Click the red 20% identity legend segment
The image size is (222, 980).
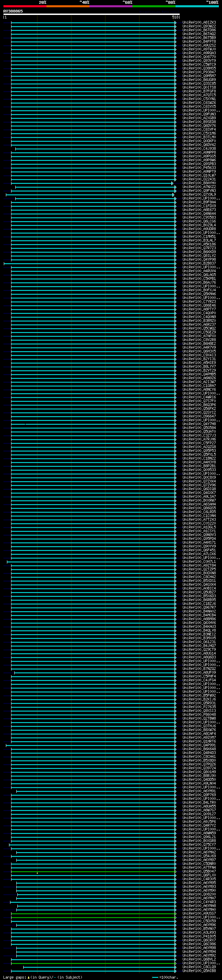25,7
